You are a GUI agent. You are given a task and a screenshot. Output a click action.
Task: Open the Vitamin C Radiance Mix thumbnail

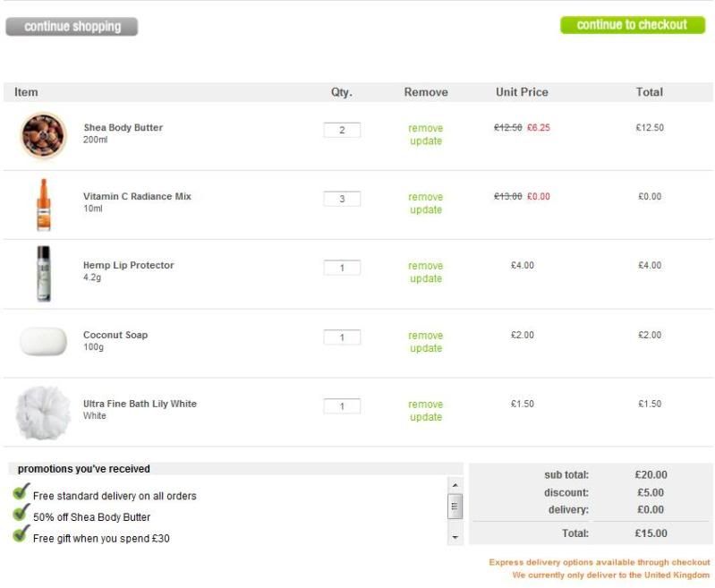point(43,204)
